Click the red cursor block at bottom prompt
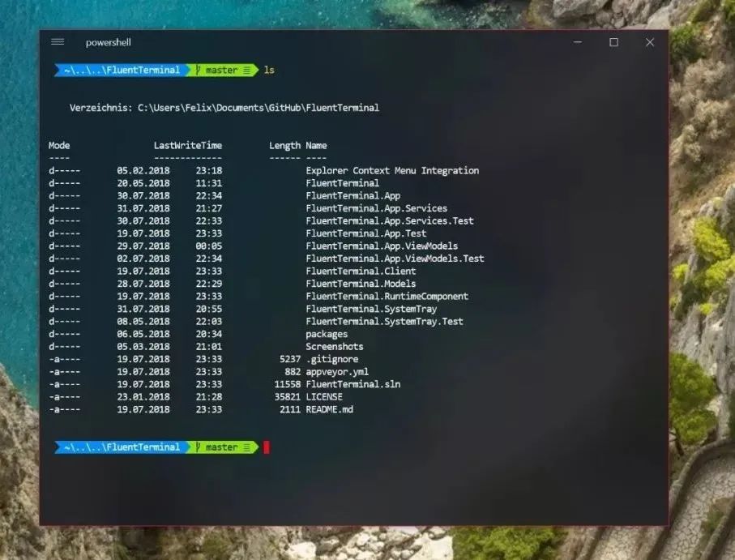 click(267, 447)
